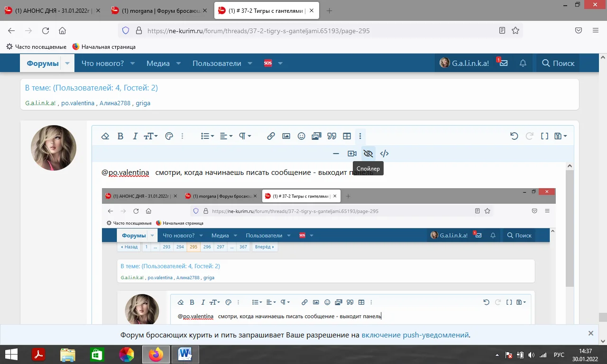Open the push-уведомлений permission link

pyautogui.click(x=415, y=335)
